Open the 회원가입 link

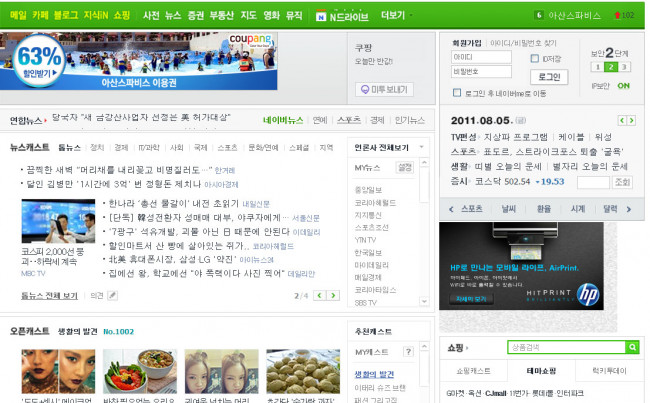[x=467, y=43]
